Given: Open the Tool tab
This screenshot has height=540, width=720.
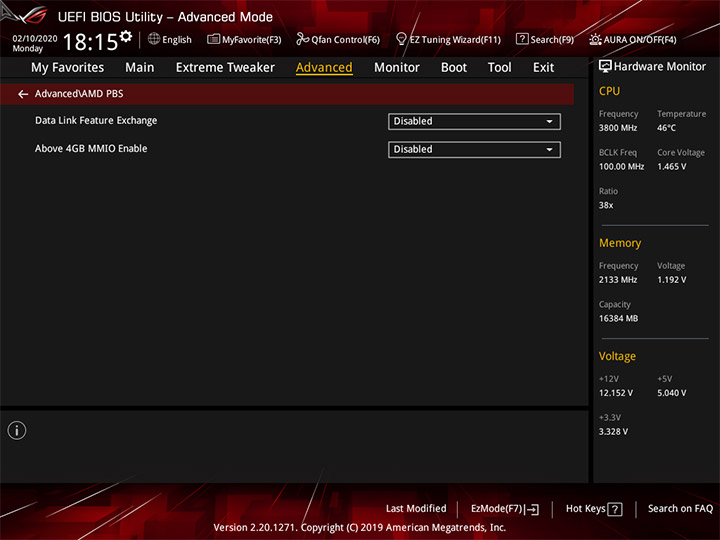Looking at the screenshot, I should (x=500, y=68).
